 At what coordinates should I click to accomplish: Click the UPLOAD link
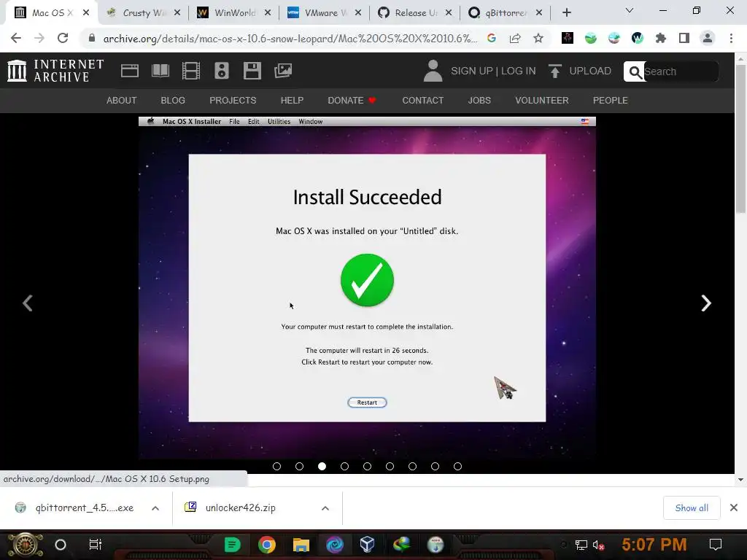[x=589, y=71]
